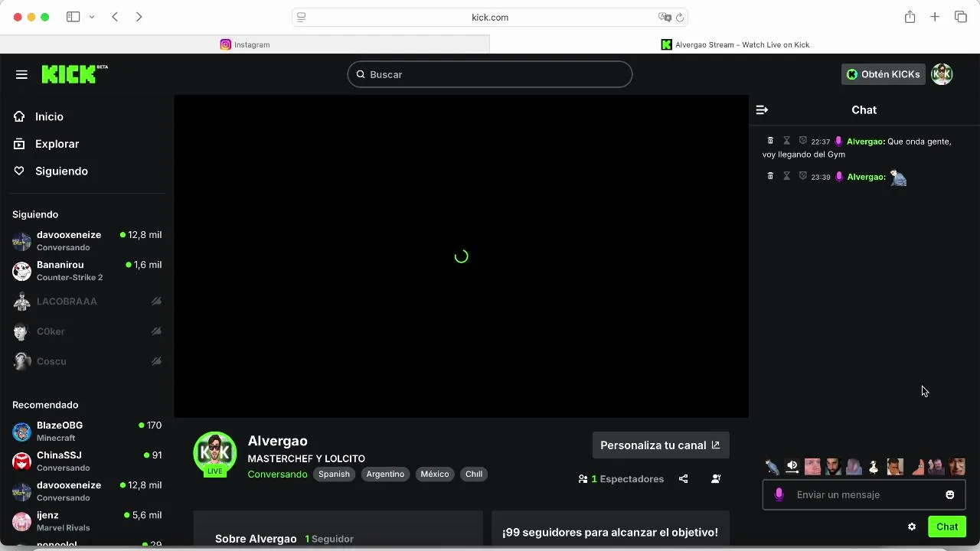Click the KICK logo

(74, 73)
